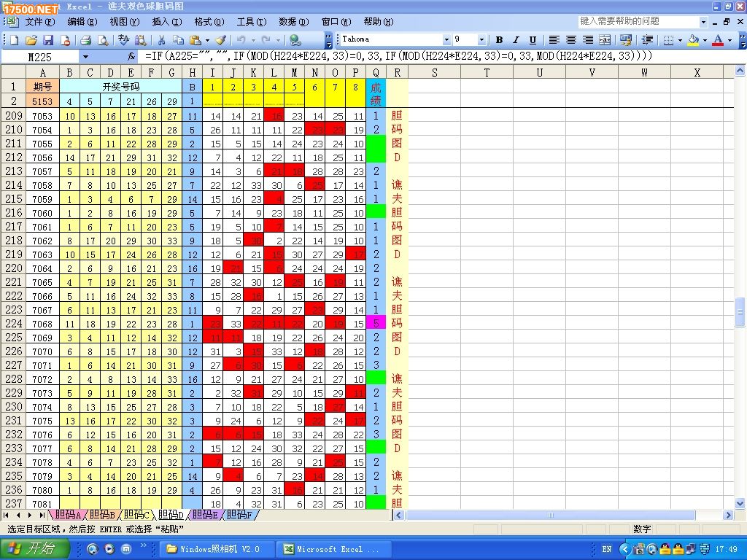Open the font color dropdown arrow
The width and height of the screenshot is (747, 560).
pos(729,40)
